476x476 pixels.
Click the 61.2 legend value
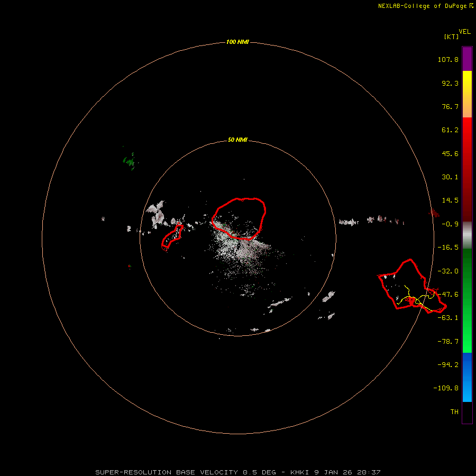tap(450, 130)
